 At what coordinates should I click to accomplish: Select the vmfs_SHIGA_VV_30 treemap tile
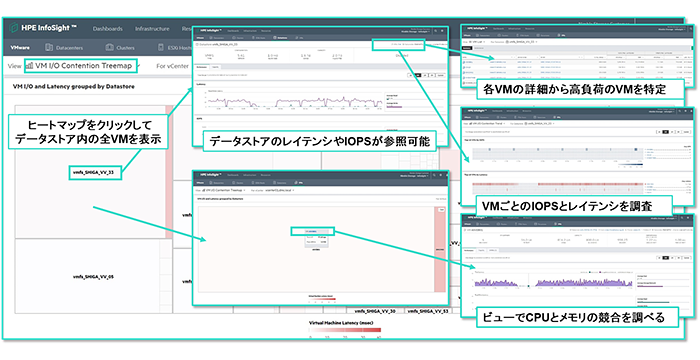375,310
